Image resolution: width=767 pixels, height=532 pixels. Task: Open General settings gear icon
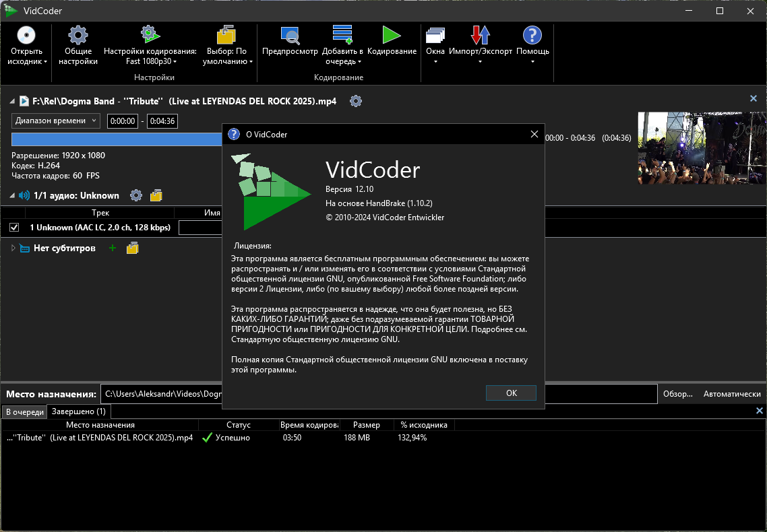tap(78, 35)
